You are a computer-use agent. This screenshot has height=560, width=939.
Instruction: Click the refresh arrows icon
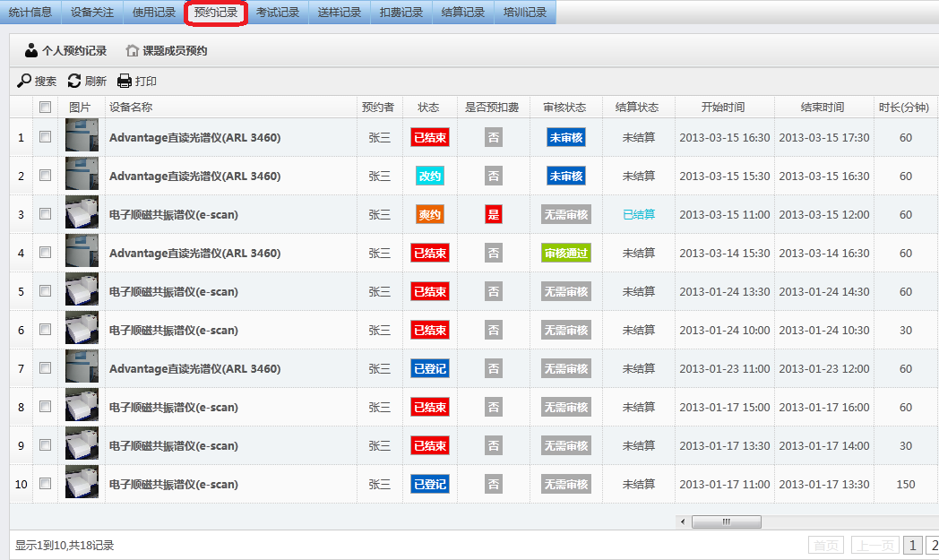(x=74, y=82)
